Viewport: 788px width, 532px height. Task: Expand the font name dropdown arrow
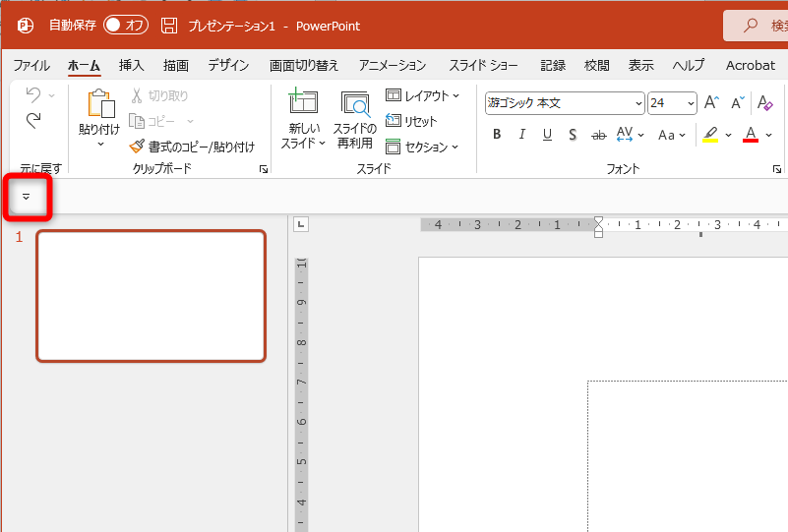click(638, 103)
